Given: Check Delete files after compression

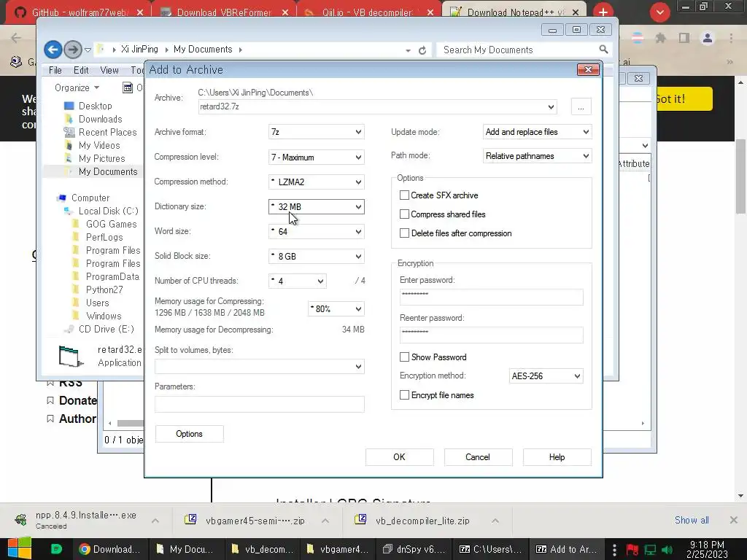Looking at the screenshot, I should pyautogui.click(x=404, y=233).
